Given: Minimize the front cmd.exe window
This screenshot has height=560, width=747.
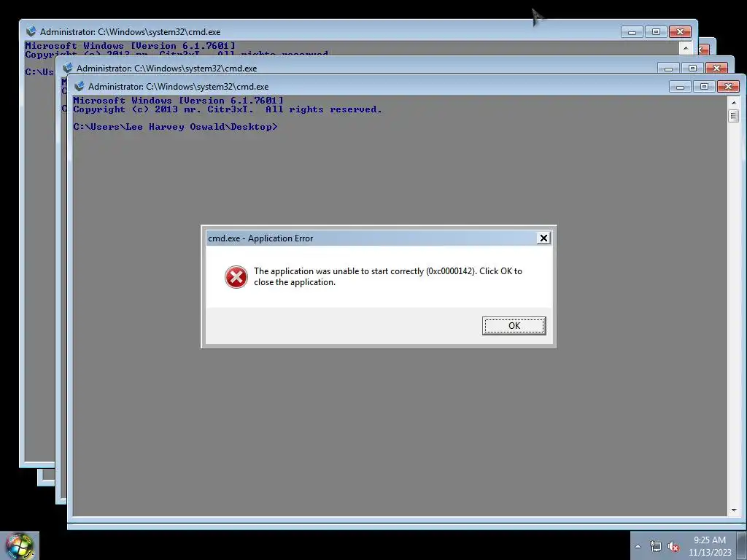Looking at the screenshot, I should 680,87.
